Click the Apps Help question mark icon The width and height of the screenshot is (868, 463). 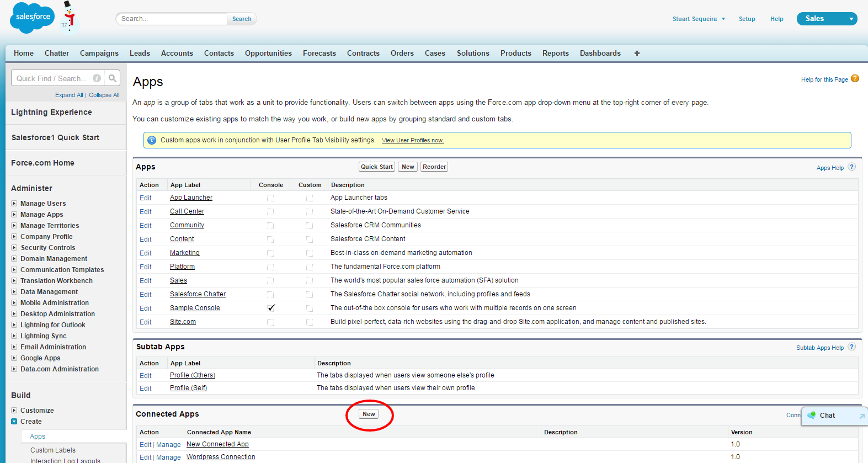click(851, 167)
